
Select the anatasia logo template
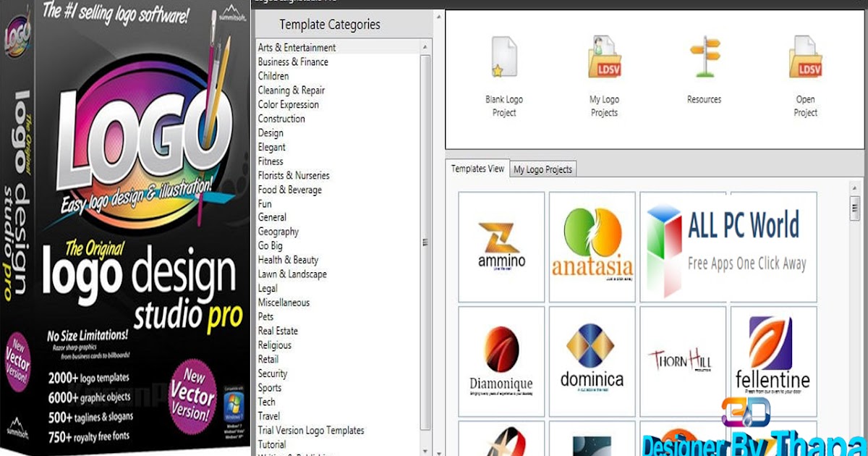pos(592,246)
